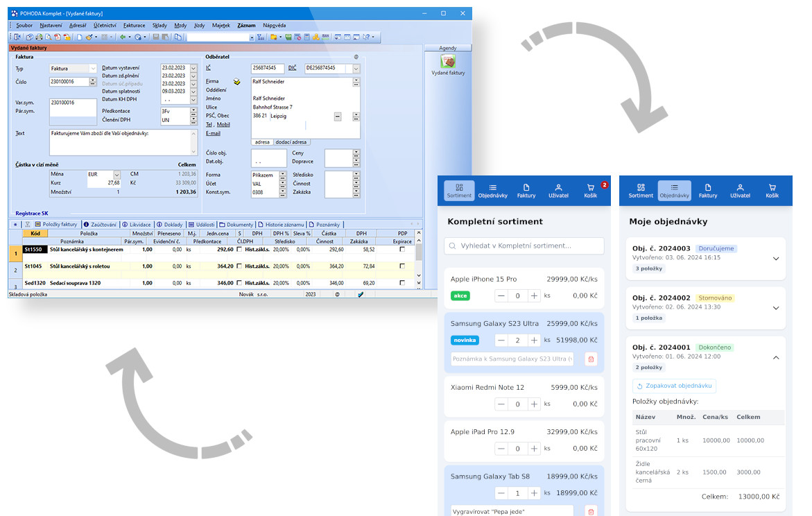The width and height of the screenshot is (812, 516).
Task: Check the PDP box in Sed1320 row
Action: click(x=402, y=283)
